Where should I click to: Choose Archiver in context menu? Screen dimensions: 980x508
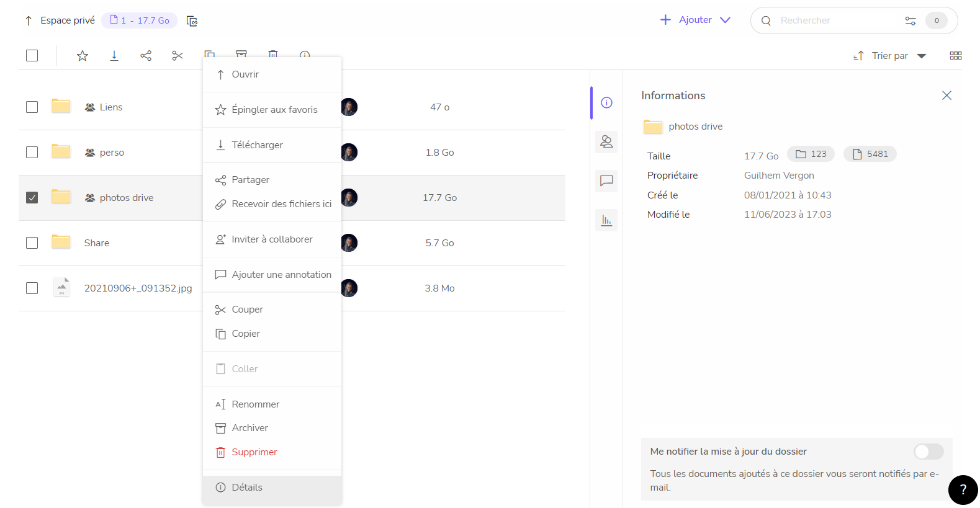click(272, 428)
